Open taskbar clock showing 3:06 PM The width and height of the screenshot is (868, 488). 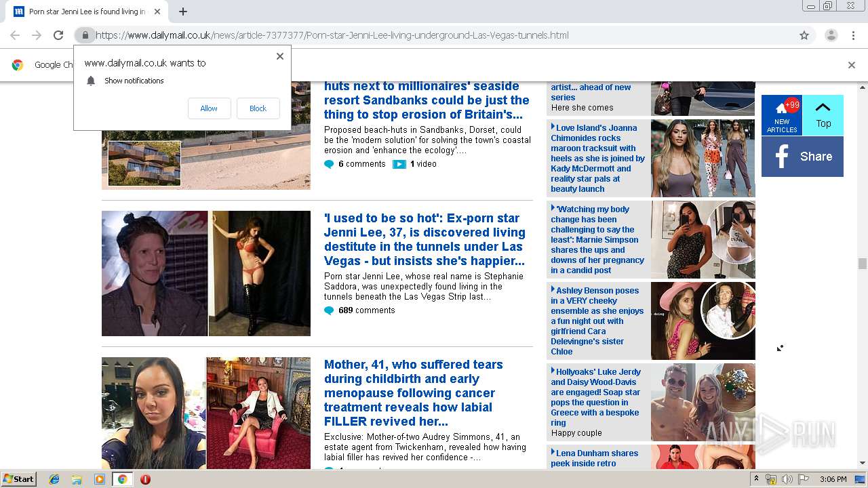point(833,479)
